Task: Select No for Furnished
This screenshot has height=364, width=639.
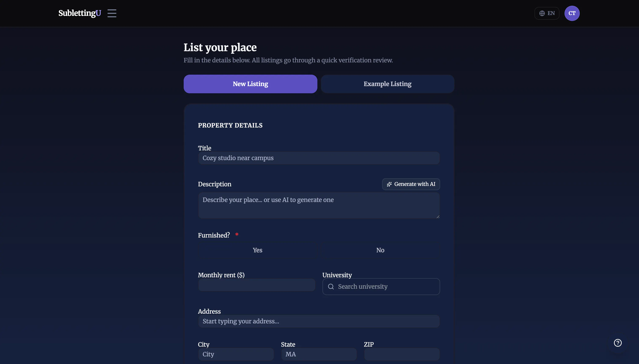Action: [x=380, y=250]
